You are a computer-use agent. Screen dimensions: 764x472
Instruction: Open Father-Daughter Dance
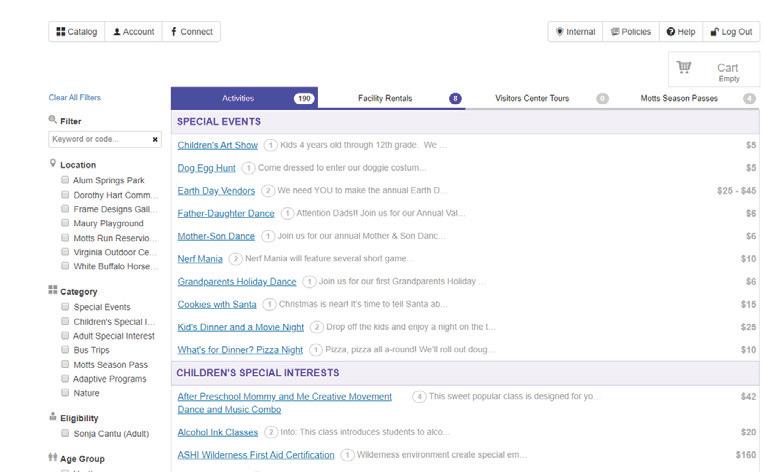(x=226, y=213)
